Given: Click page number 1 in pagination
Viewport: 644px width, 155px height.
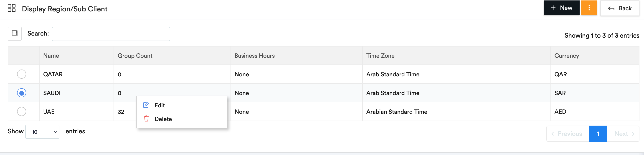Looking at the screenshot, I should (598, 134).
